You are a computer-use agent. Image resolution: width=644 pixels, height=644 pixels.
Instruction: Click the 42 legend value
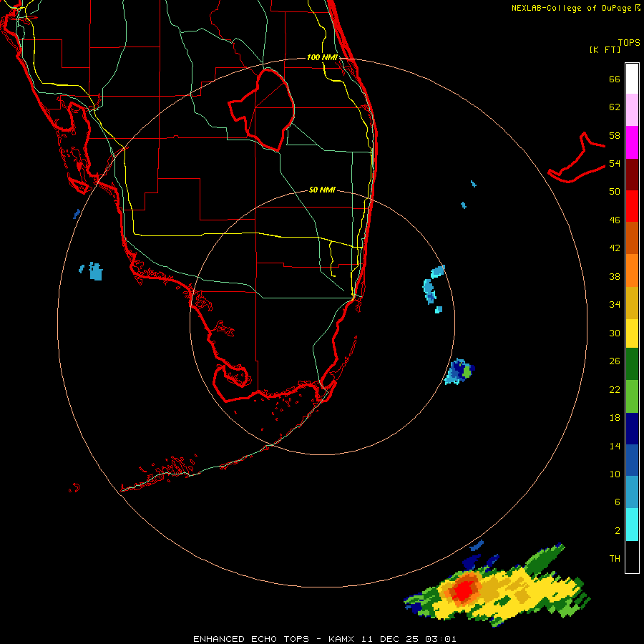coord(615,248)
